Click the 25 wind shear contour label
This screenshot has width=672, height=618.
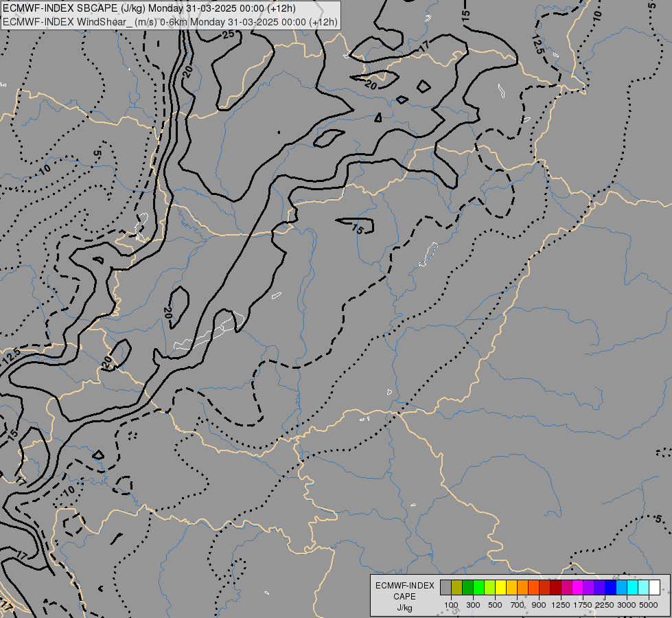[229, 35]
